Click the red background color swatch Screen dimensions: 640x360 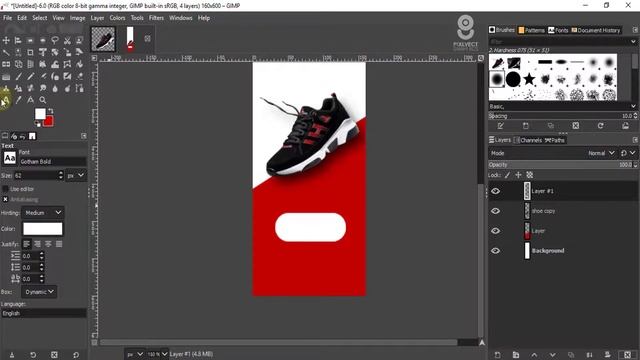pos(49,121)
